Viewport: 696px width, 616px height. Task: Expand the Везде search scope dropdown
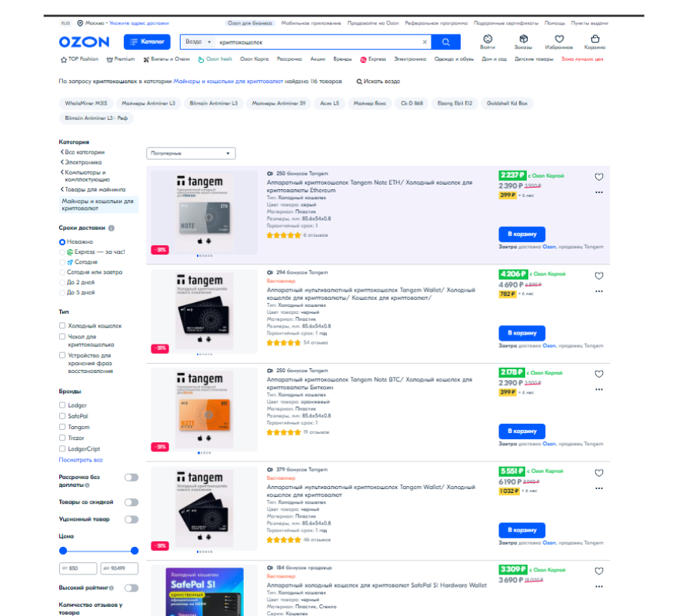(x=198, y=42)
